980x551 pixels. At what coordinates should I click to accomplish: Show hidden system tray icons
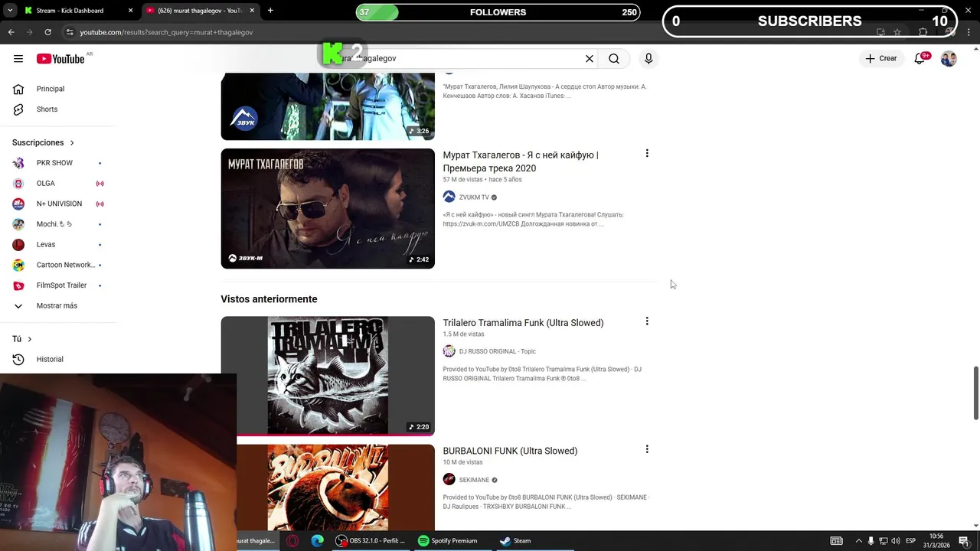(858, 541)
